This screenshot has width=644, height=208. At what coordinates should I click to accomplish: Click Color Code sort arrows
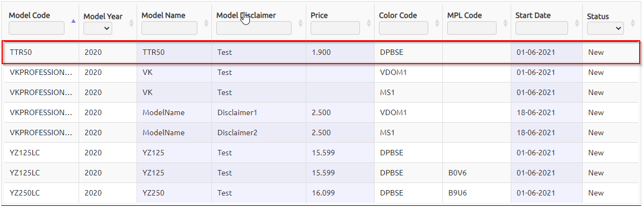pyautogui.click(x=437, y=23)
